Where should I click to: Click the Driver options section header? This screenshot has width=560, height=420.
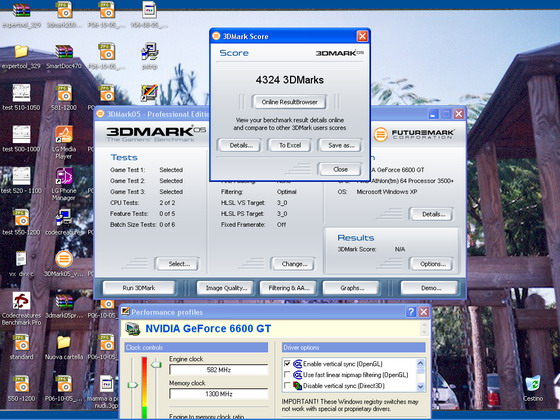tap(354, 348)
